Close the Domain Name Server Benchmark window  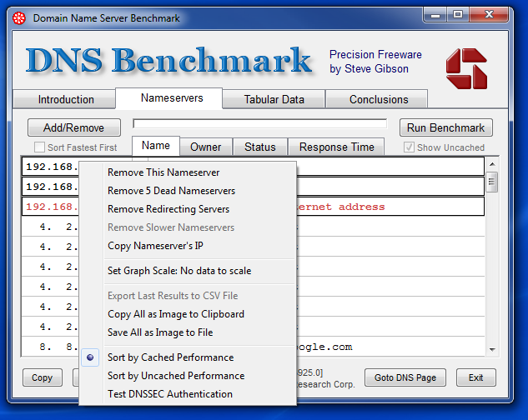pos(489,15)
